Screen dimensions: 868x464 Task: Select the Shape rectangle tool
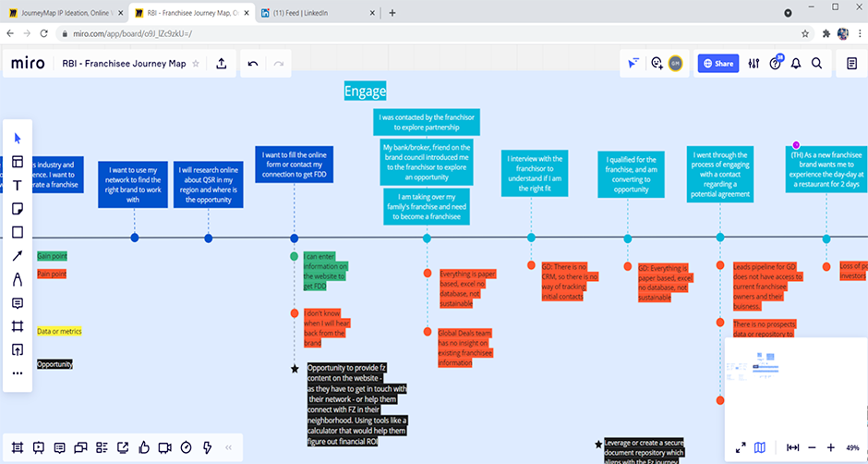(x=18, y=232)
